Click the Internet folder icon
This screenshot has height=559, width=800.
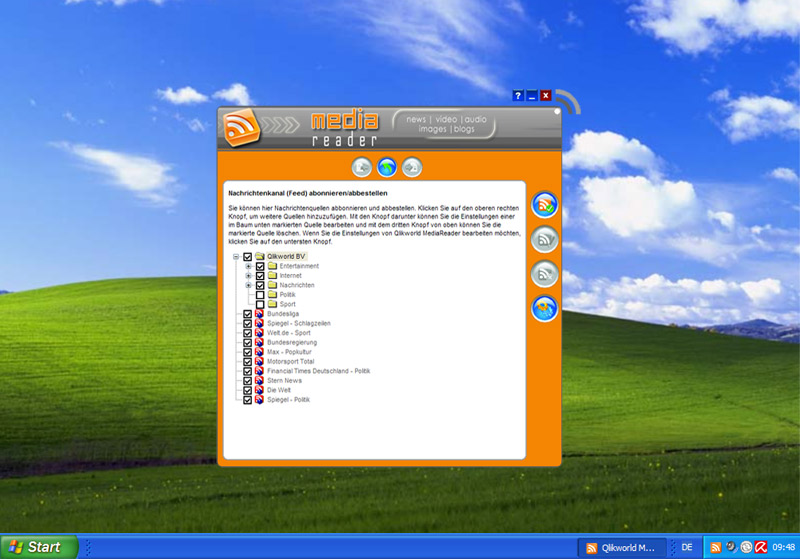coord(272,275)
